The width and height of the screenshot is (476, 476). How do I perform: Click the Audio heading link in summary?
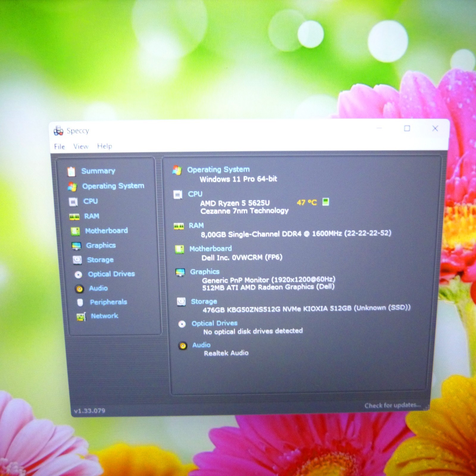tap(201, 345)
